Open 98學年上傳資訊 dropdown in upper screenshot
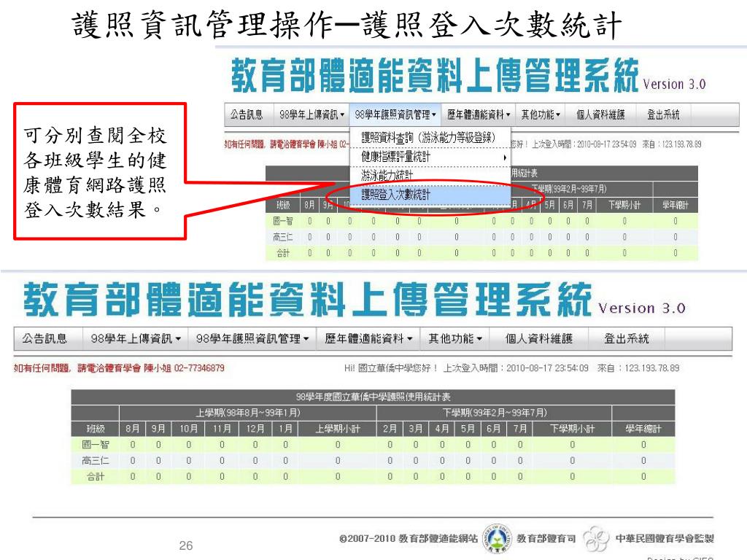The image size is (747, 560). pyautogui.click(x=311, y=114)
